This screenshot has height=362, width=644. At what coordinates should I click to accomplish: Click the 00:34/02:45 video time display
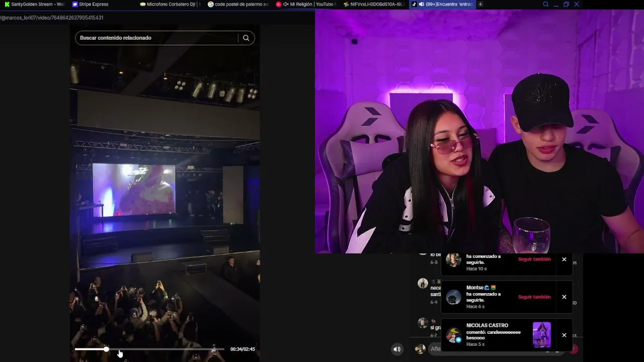pos(243,349)
